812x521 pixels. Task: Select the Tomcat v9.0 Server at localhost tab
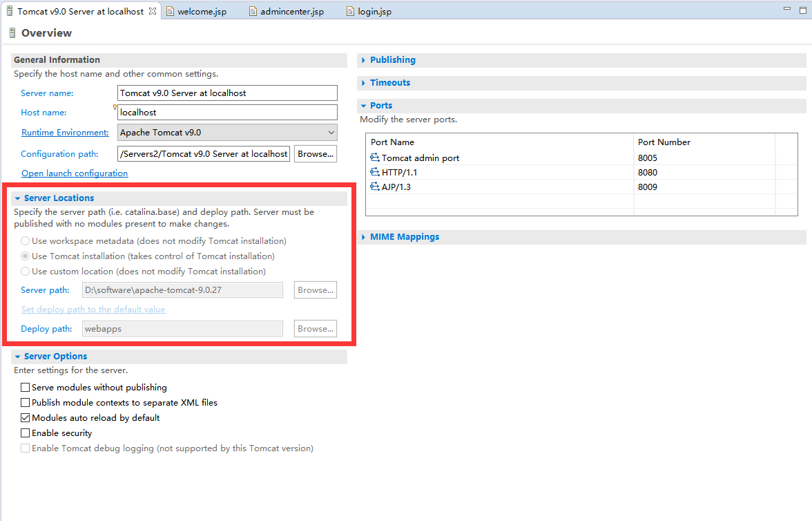click(80, 12)
